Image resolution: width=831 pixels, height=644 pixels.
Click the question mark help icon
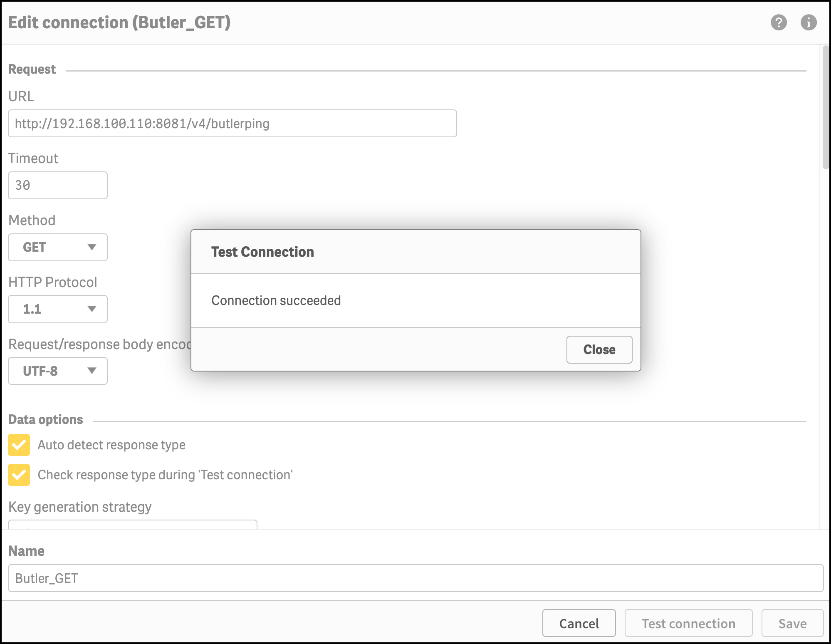pos(779,22)
